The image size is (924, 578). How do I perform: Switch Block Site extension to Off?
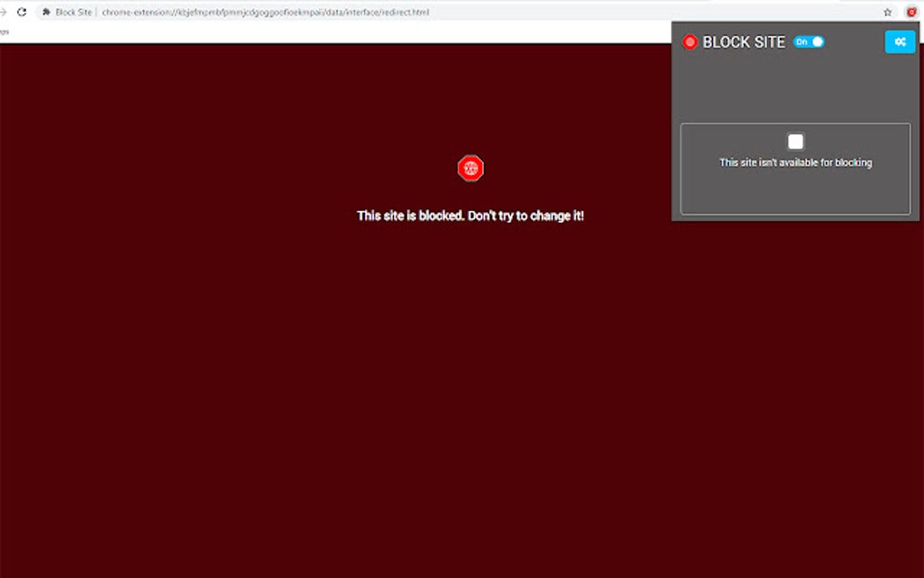click(x=809, y=42)
